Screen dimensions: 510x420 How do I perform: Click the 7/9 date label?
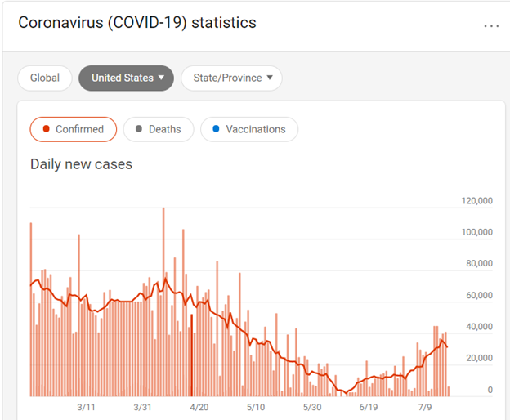425,407
